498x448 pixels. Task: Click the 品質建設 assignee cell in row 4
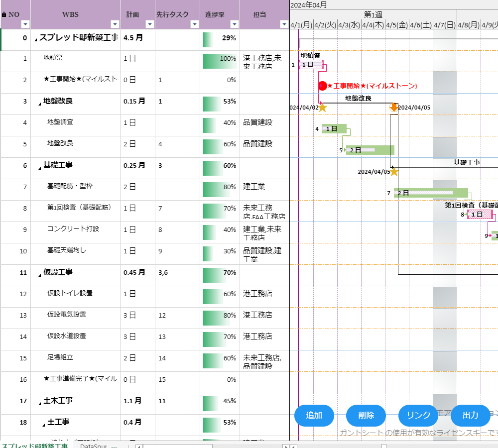264,125
